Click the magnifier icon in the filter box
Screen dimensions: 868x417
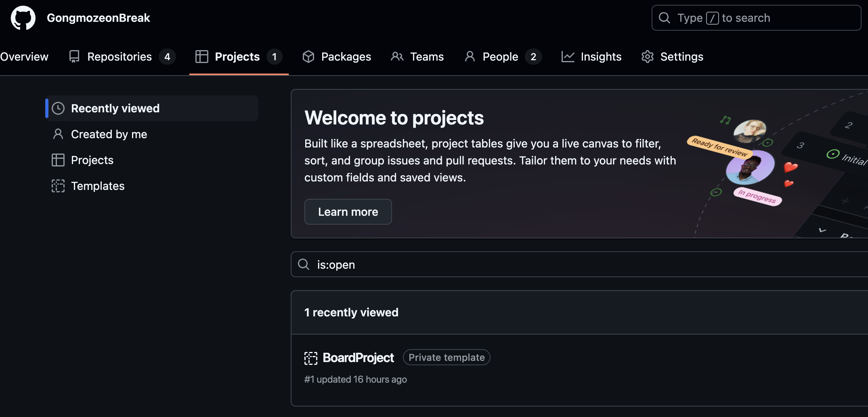pos(304,264)
